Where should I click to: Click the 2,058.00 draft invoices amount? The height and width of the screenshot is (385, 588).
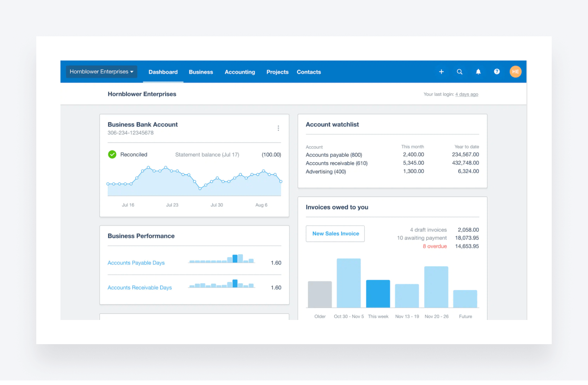[x=468, y=230]
